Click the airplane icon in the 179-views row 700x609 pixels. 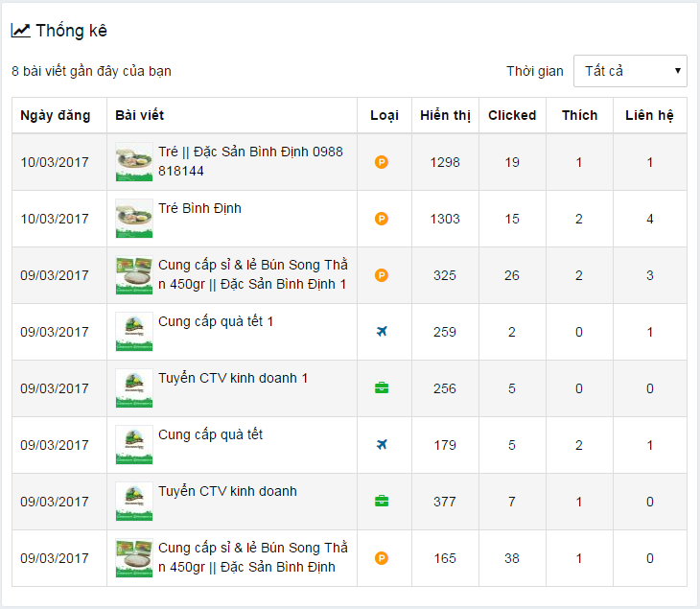coord(382,445)
